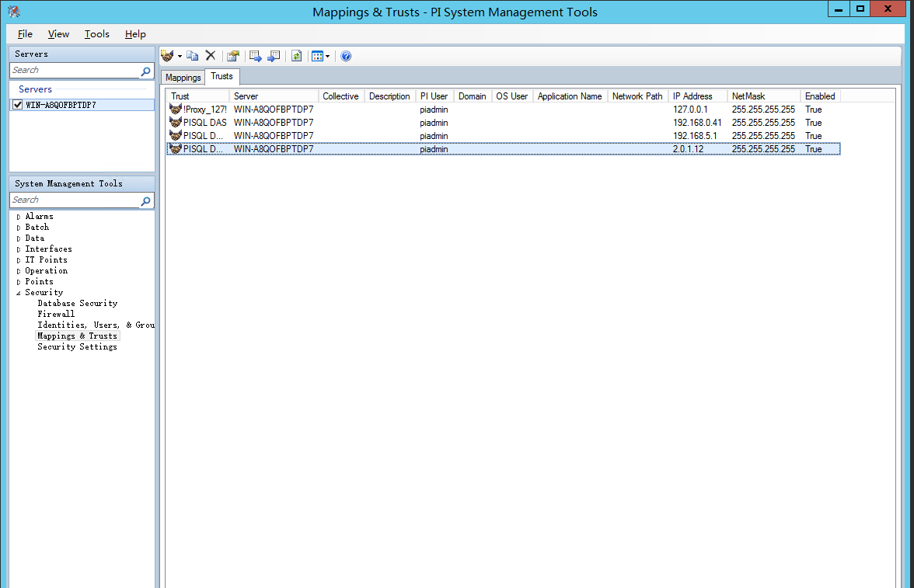Click the Delete X icon in toolbar

(211, 56)
